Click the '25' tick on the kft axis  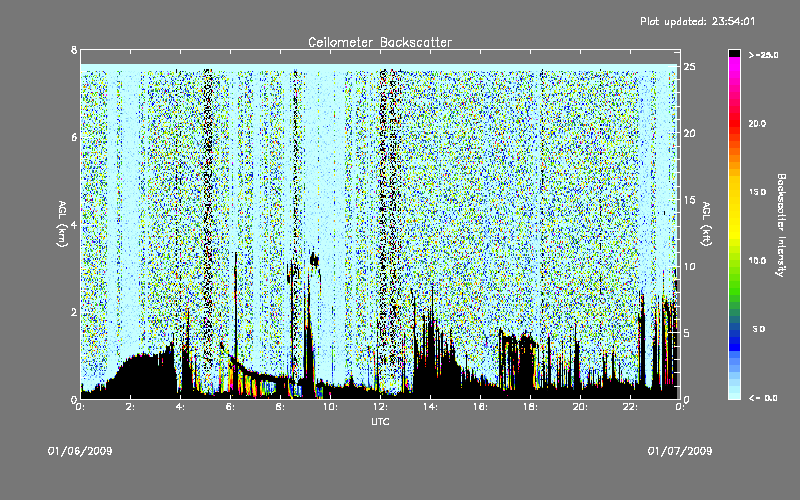[690, 67]
